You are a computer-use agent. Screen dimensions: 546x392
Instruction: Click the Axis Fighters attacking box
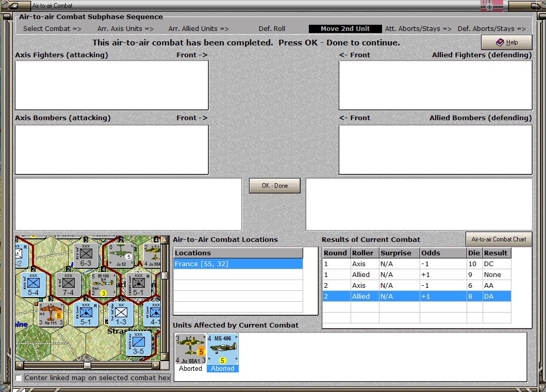click(112, 86)
